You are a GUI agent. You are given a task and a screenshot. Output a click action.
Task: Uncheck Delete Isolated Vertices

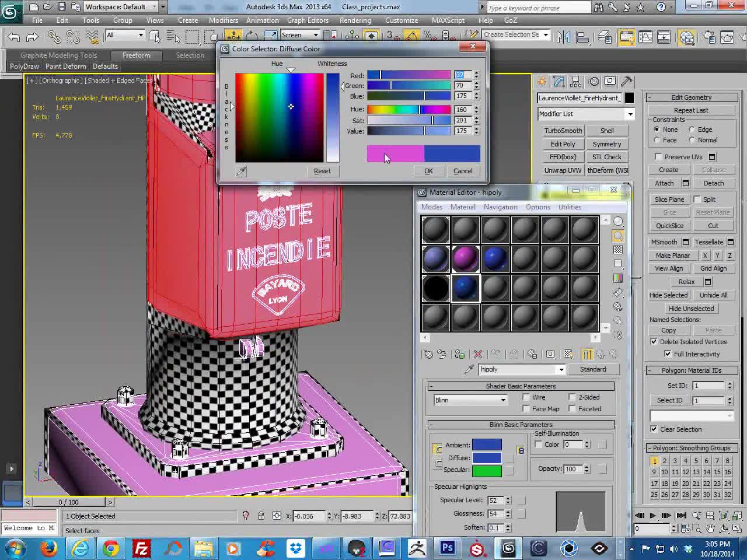coord(654,342)
